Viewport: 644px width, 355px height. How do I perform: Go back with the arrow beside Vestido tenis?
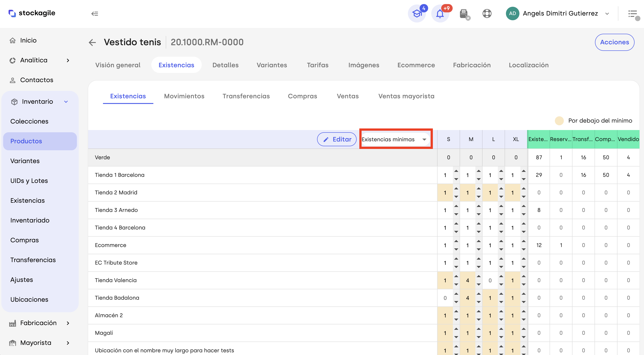point(92,42)
